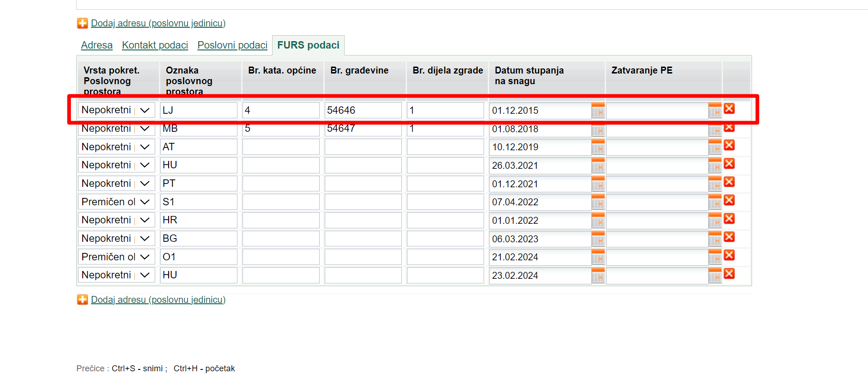The width and height of the screenshot is (868, 381).
Task: Click the orange plus icon below the table
Action: click(82, 300)
